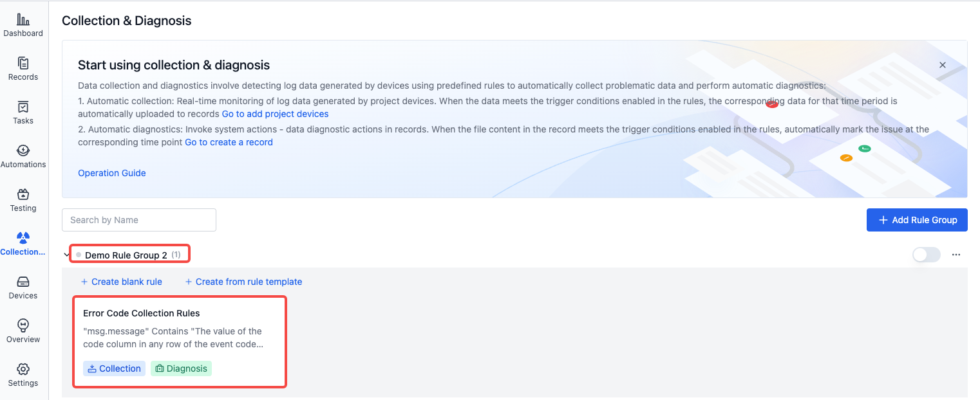This screenshot has height=400, width=980.
Task: Enable the Demo Rule Group 2 toggle
Action: coord(927,255)
